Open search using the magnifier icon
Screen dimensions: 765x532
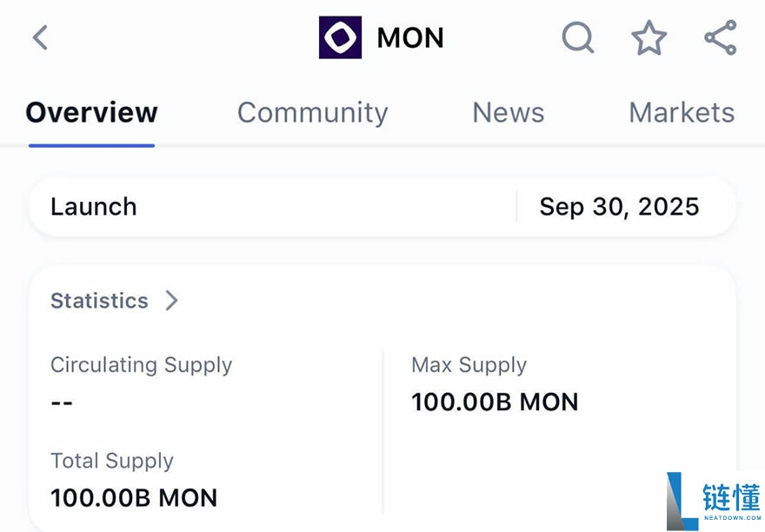pos(577,38)
